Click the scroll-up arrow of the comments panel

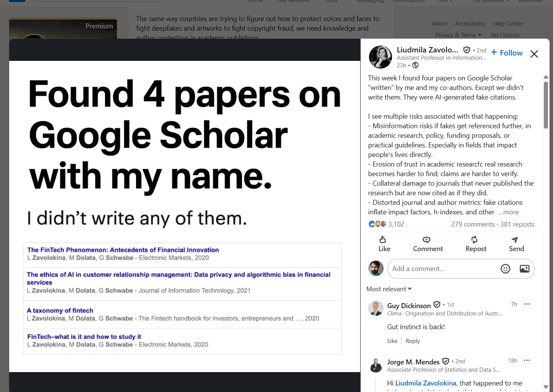[546, 77]
